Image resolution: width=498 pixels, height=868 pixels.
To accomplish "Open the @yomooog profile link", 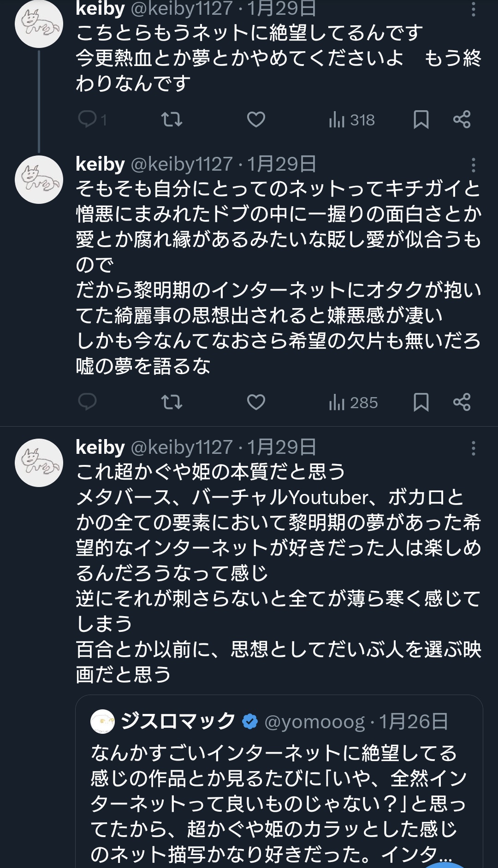I will pos(314,722).
